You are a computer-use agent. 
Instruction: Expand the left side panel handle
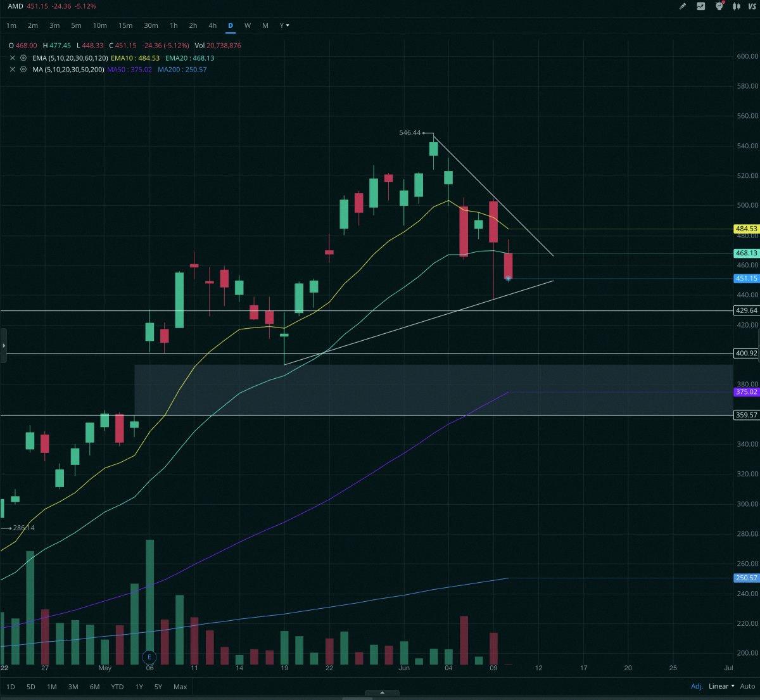tap(3, 346)
